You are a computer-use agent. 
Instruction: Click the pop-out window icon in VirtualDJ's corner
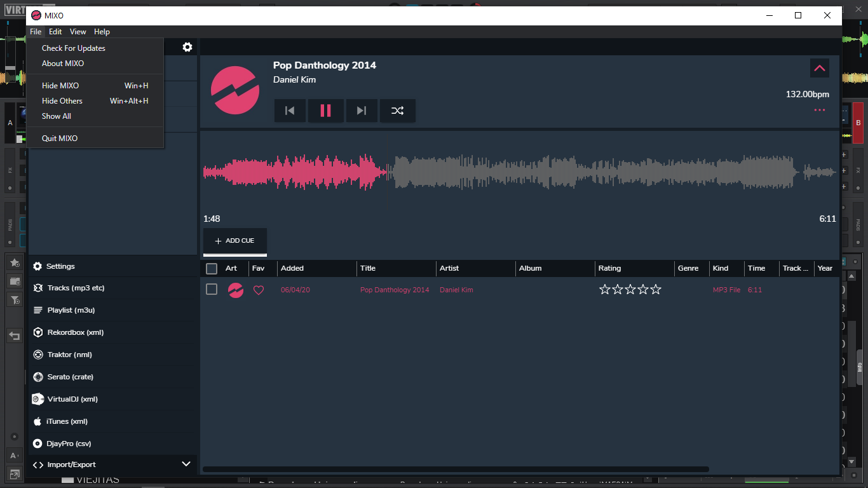(x=14, y=473)
